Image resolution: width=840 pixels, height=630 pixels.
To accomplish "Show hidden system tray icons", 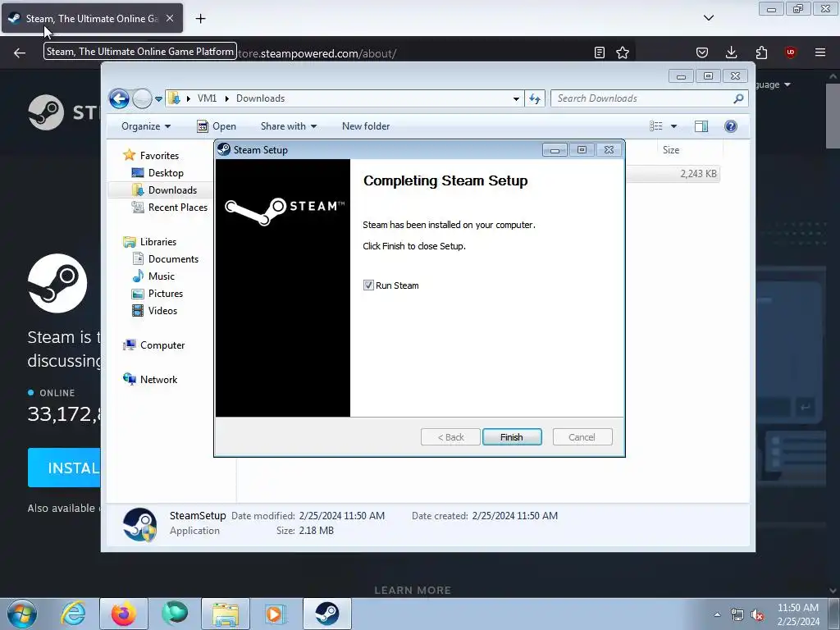I will (x=717, y=615).
